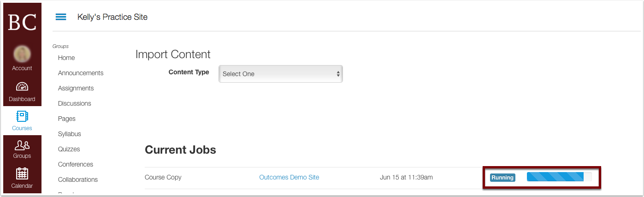Open Quizzes in course navigation

(x=69, y=149)
